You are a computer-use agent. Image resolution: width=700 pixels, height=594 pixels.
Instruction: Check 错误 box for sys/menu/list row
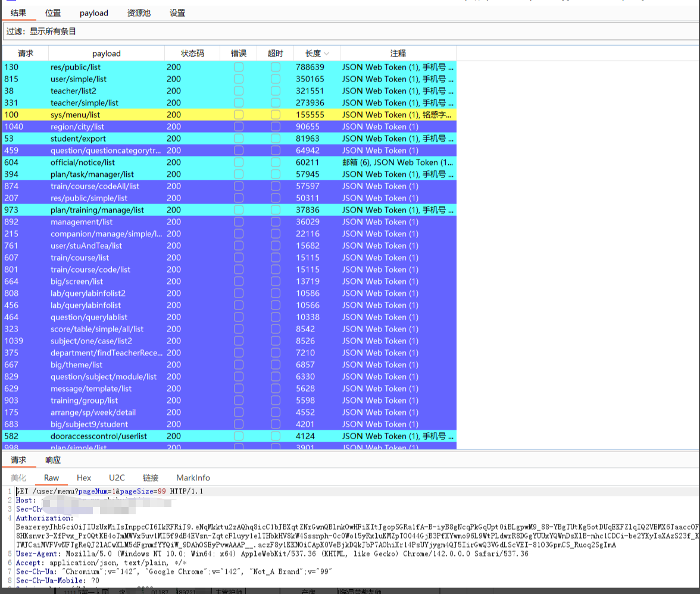pyautogui.click(x=238, y=115)
